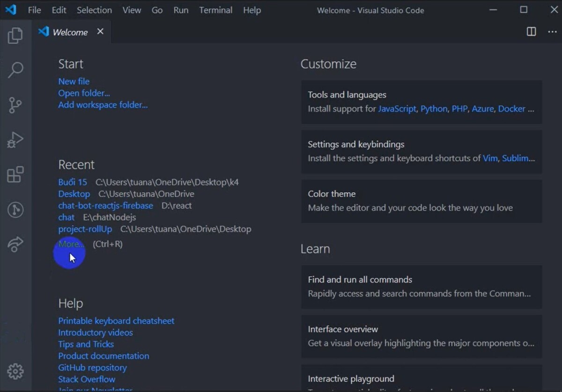The image size is (562, 392).
Task: Open the Go menu
Action: (x=157, y=10)
